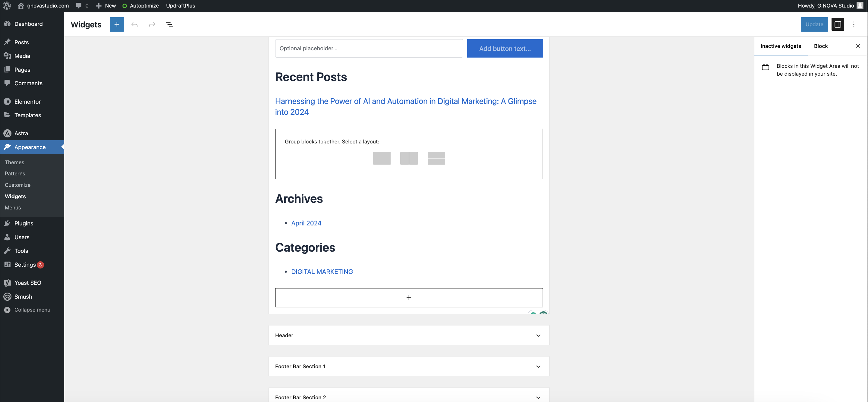Image resolution: width=868 pixels, height=402 pixels.
Task: Expand Footer Bar Section 1
Action: [538, 366]
